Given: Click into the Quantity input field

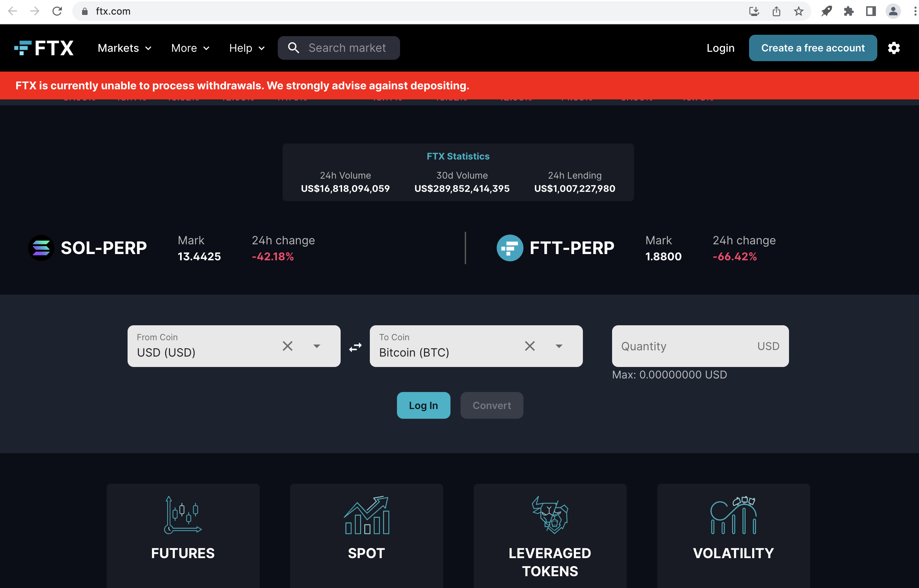Looking at the screenshot, I should 700,346.
